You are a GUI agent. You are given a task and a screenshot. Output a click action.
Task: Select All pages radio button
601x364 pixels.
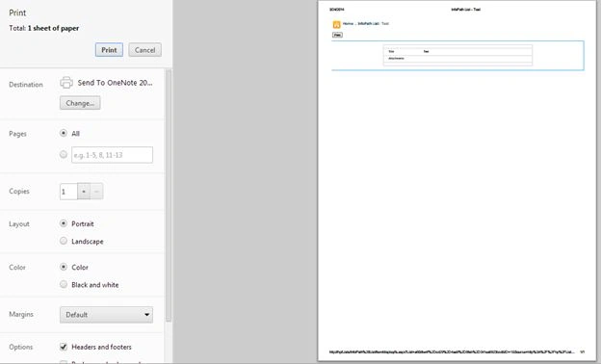coord(64,133)
